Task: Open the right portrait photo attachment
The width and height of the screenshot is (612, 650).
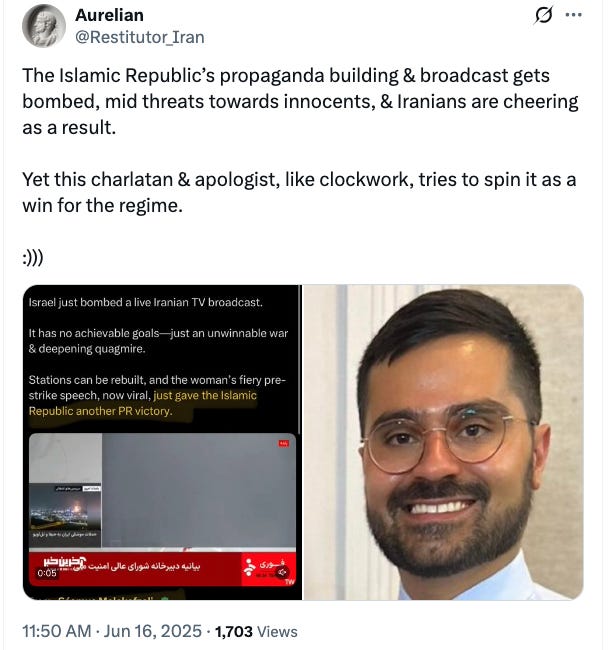Action: pos(443,442)
